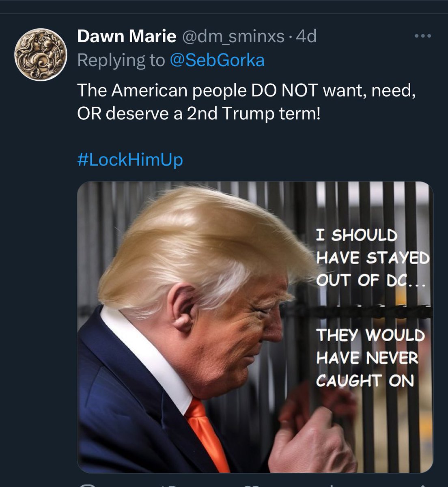
Task: Open the Dawn Marie display name
Action: tap(127, 37)
